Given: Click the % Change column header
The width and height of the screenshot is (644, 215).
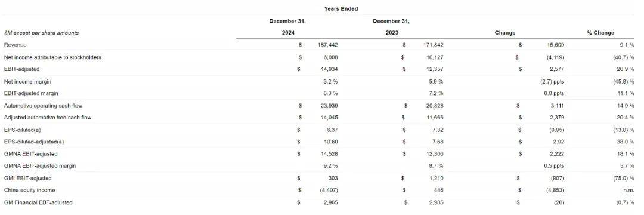Looking at the screenshot, I should click(600, 33).
